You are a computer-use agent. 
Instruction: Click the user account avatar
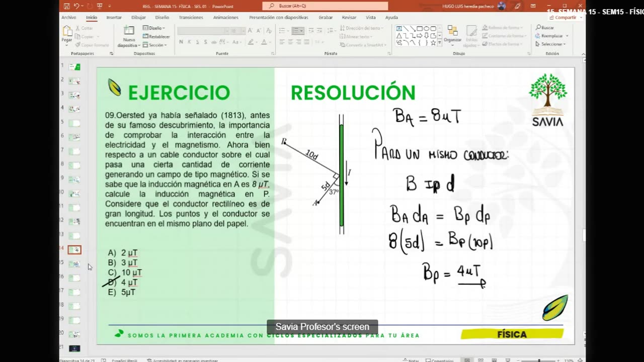point(502,6)
